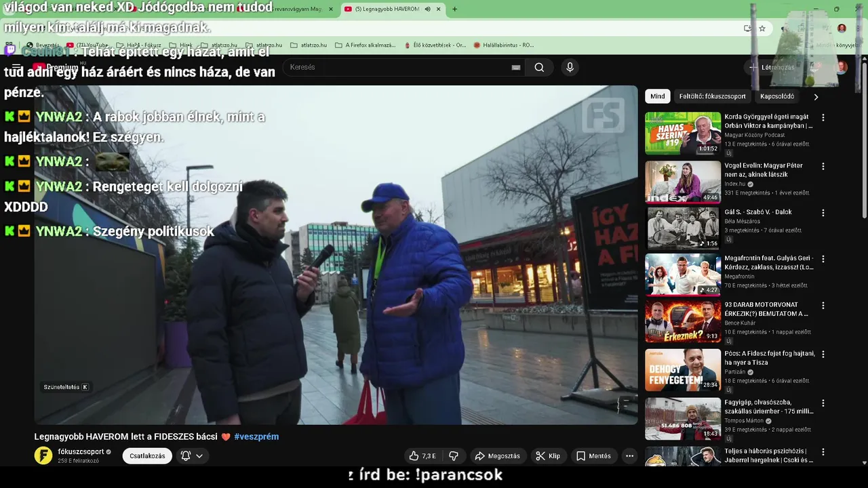Open options menu for Vogel Evelin video
Screen dimensions: 868x488
point(823,166)
